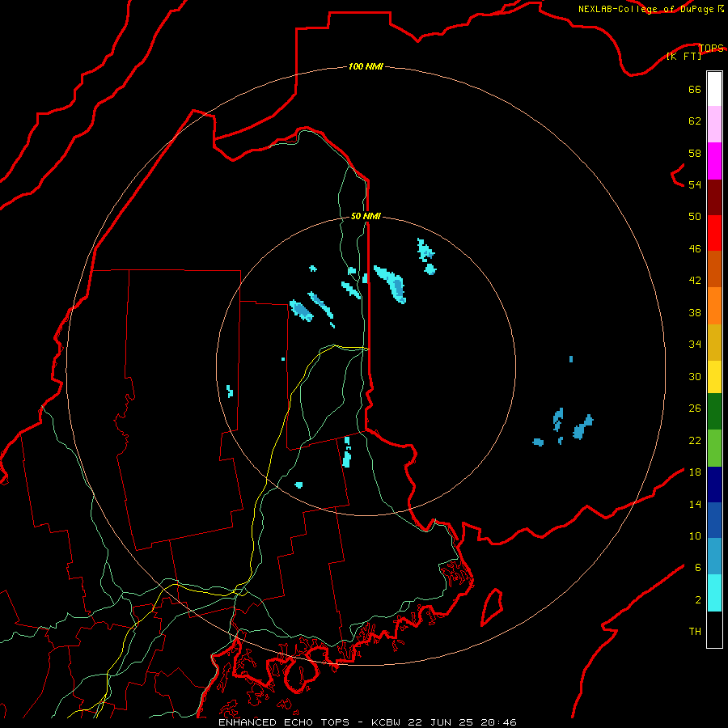728x728 pixels.
Task: Click the light pink 62 kft legend swatch
Action: click(x=714, y=125)
